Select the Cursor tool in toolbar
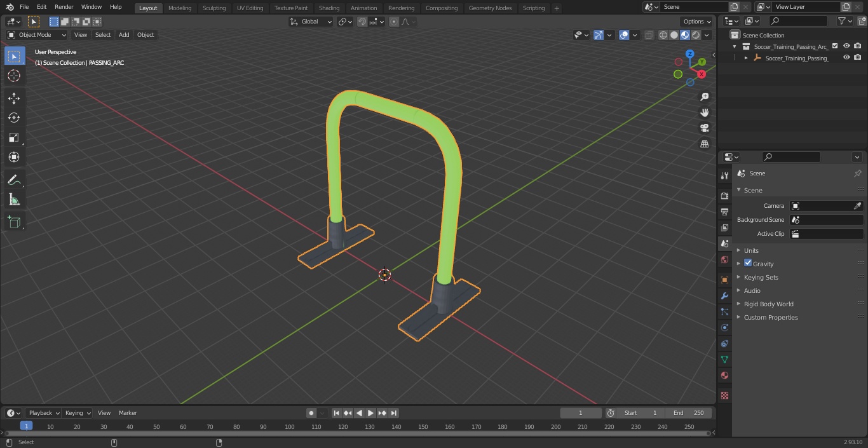The height and width of the screenshot is (448, 868). (x=14, y=76)
